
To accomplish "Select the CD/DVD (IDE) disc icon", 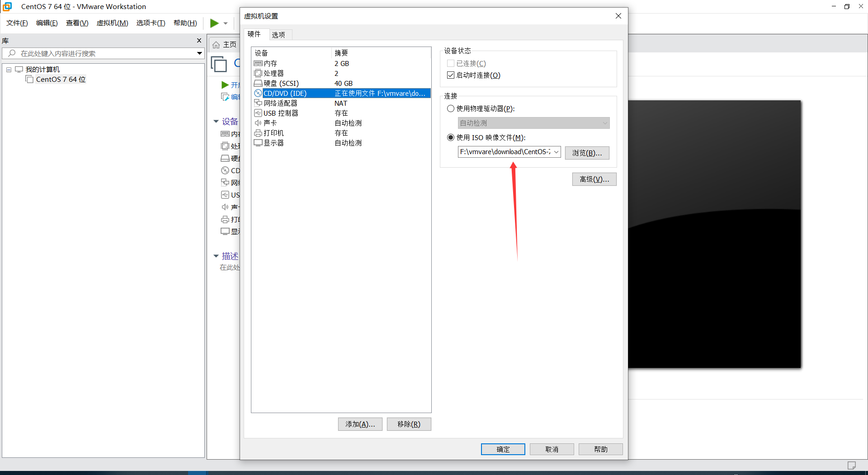I will [x=258, y=93].
